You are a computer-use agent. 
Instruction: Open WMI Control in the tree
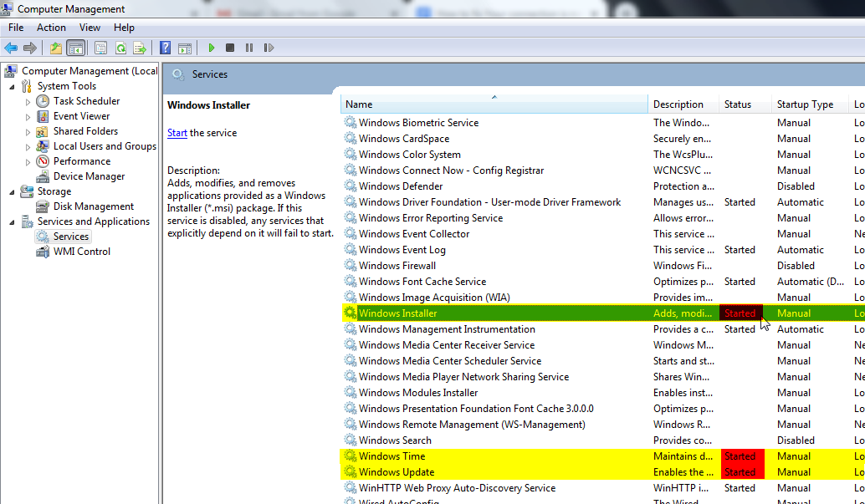pyautogui.click(x=82, y=252)
